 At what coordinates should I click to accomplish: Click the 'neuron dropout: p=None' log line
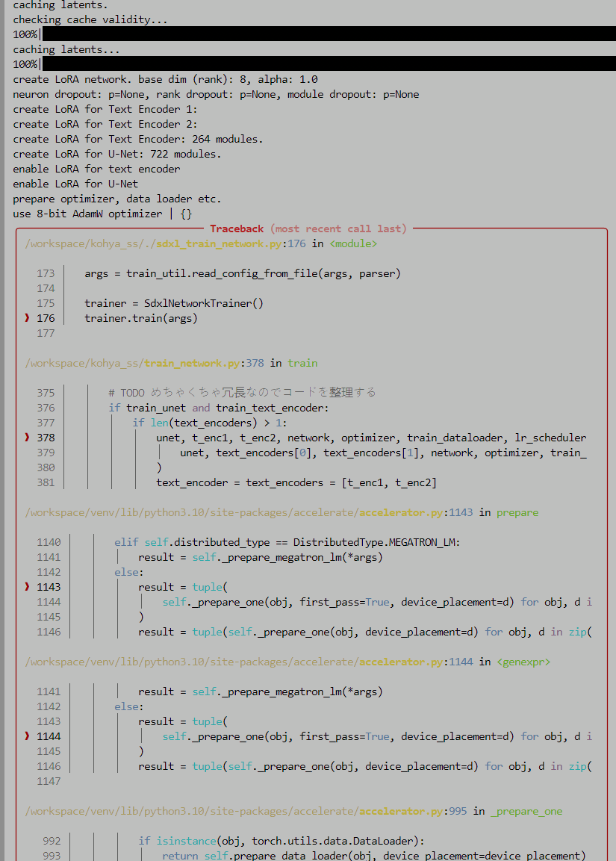[x=216, y=94]
